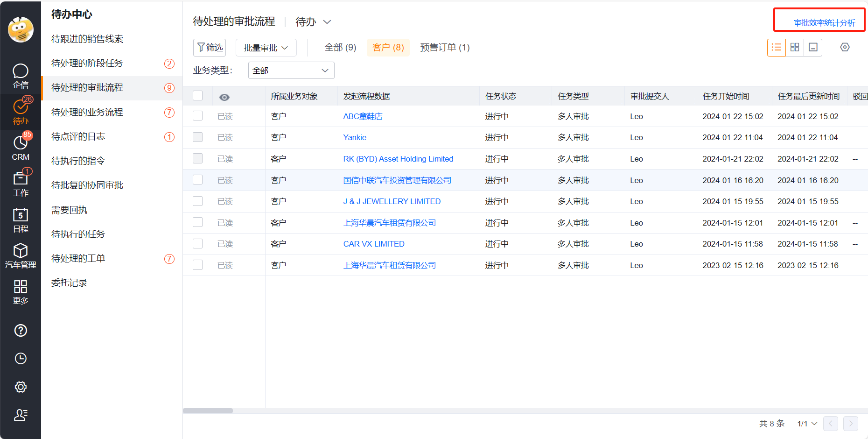Viewport: 868px width, 439px height.
Task: Check the ABC童鞋店 row checkbox
Action: pos(198,116)
